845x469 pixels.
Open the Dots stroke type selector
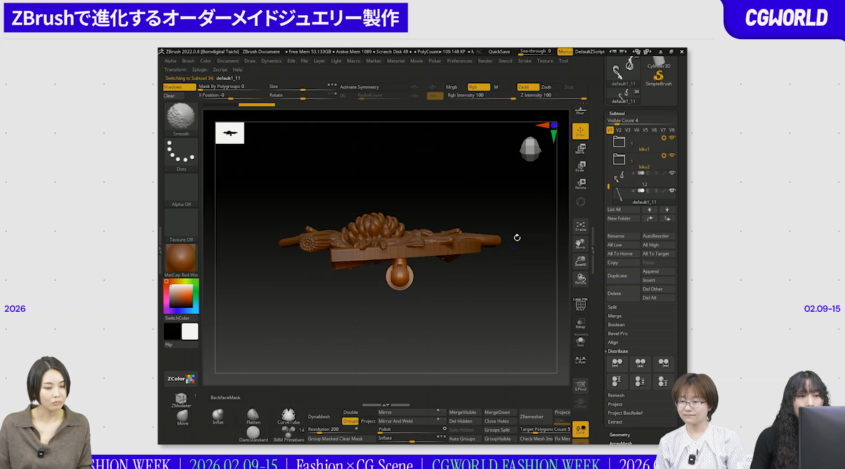click(x=181, y=153)
